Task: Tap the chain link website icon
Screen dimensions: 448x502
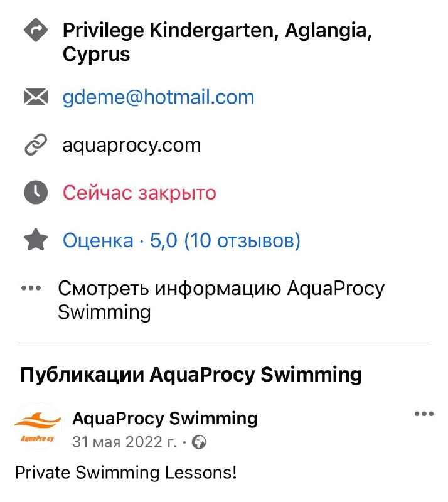Action: point(36,146)
